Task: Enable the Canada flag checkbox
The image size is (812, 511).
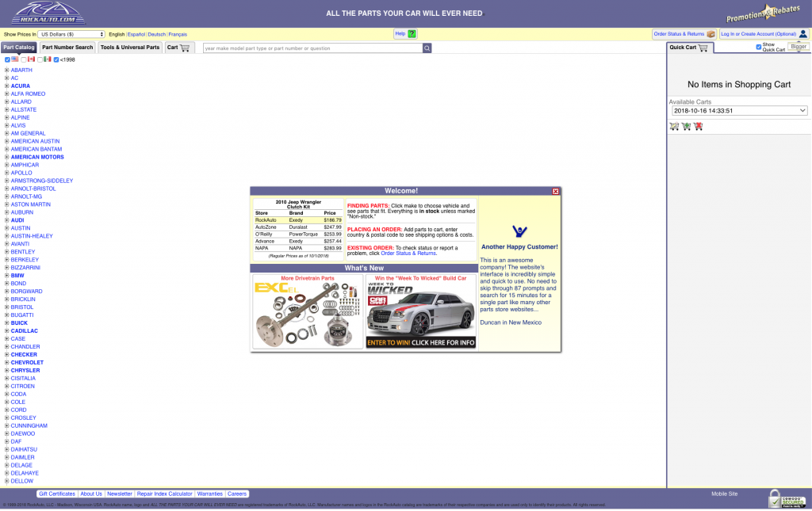Action: point(24,59)
